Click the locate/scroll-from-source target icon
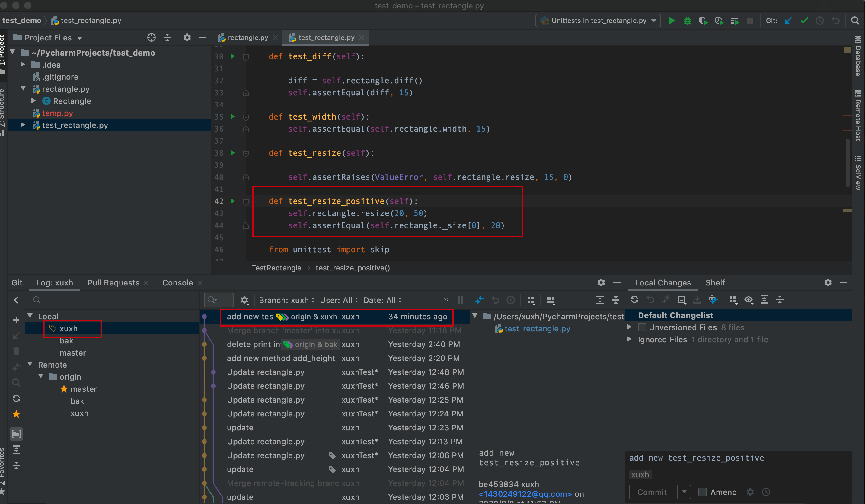Screen dimensions: 865x504 point(152,37)
